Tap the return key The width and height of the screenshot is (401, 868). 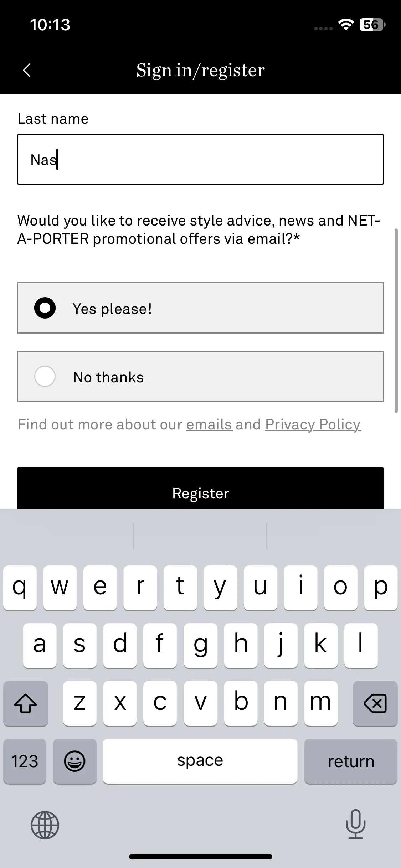tap(351, 761)
